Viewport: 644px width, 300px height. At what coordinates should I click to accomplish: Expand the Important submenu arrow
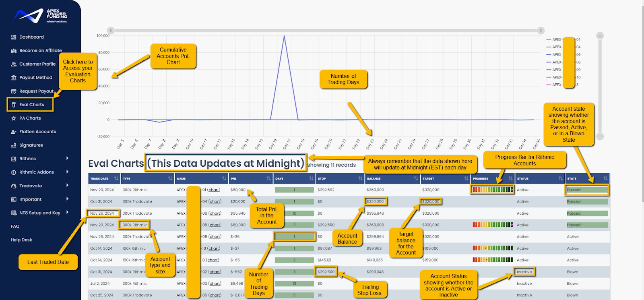67,199
